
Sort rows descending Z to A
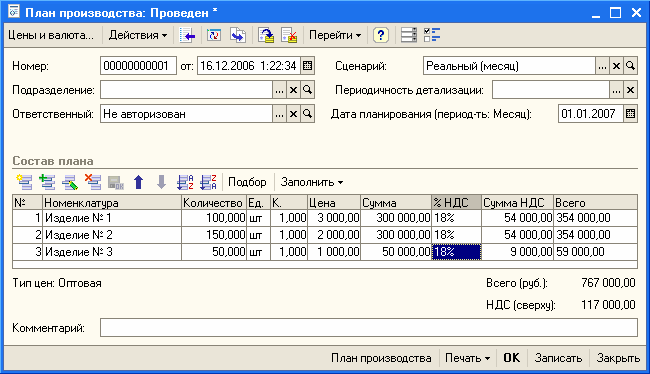pos(208,182)
